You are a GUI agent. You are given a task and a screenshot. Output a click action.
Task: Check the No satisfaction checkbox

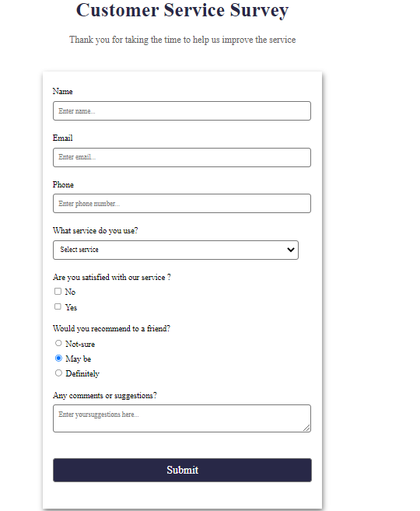coord(58,292)
